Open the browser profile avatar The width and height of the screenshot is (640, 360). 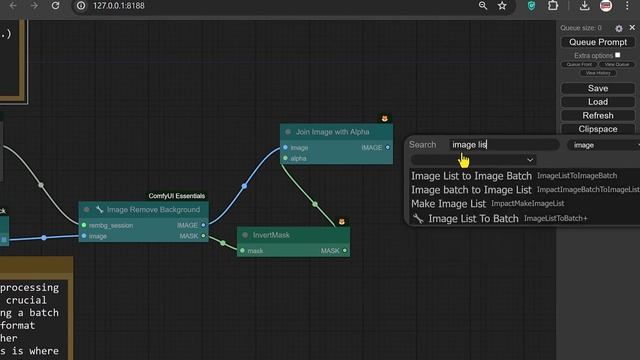click(x=606, y=6)
